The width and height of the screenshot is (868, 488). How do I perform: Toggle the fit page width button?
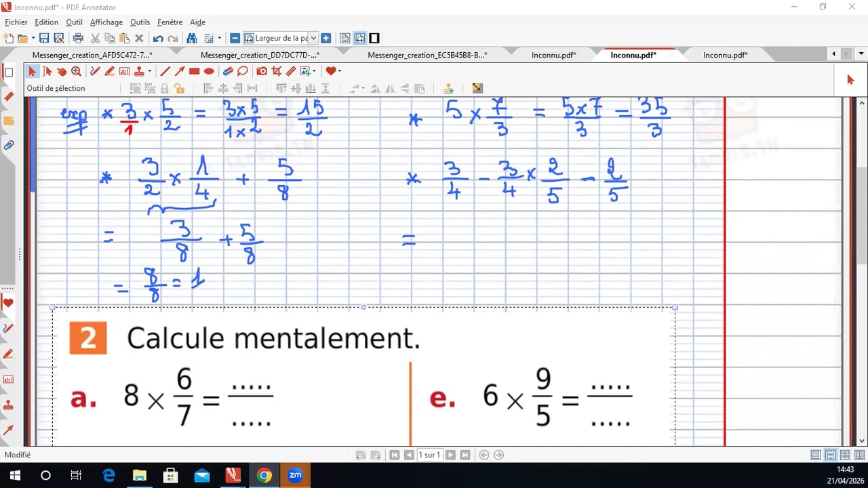[x=359, y=39]
